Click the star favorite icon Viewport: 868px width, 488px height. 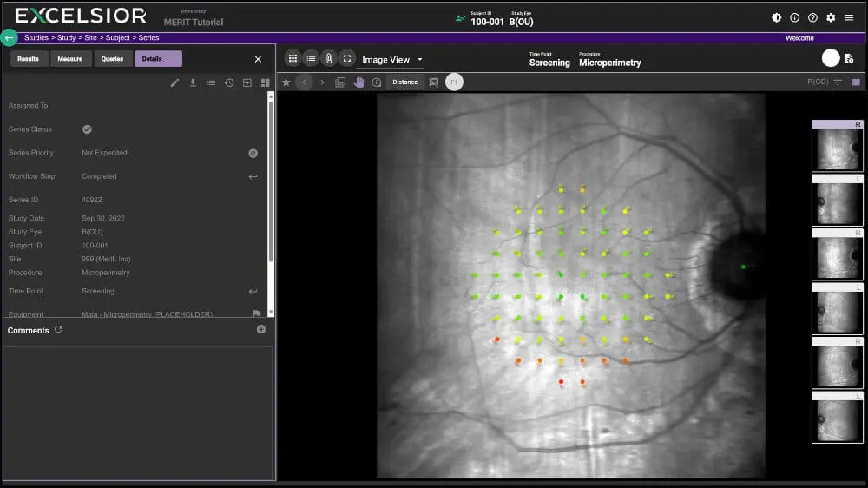286,82
